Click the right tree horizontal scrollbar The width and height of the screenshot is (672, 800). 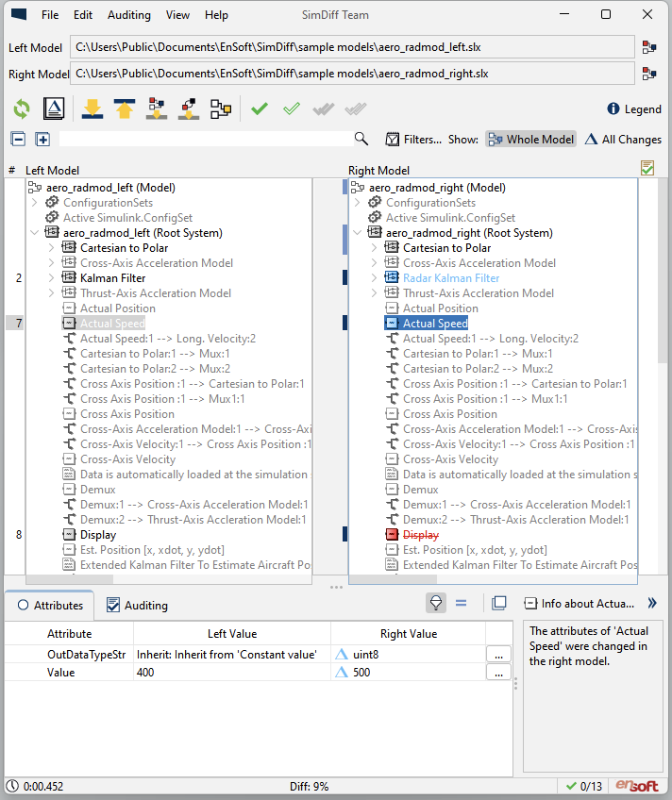coord(393,579)
